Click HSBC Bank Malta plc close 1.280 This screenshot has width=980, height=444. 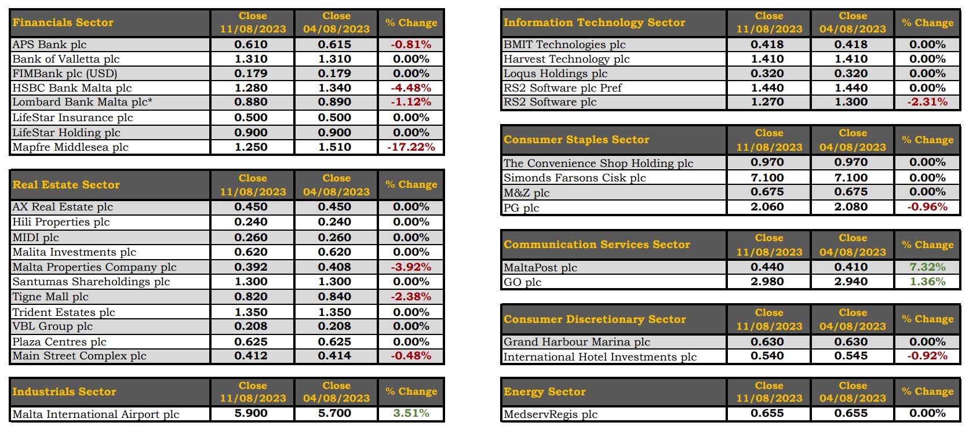coord(251,88)
